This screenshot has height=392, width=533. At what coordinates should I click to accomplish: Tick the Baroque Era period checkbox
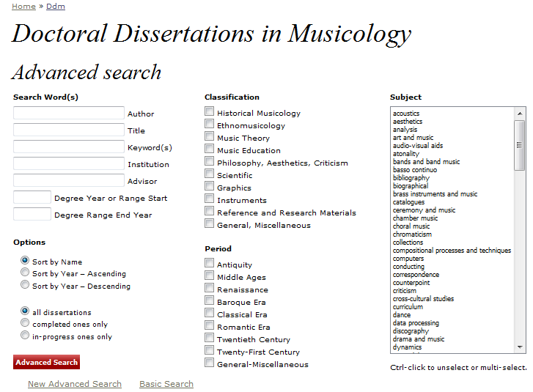click(210, 301)
